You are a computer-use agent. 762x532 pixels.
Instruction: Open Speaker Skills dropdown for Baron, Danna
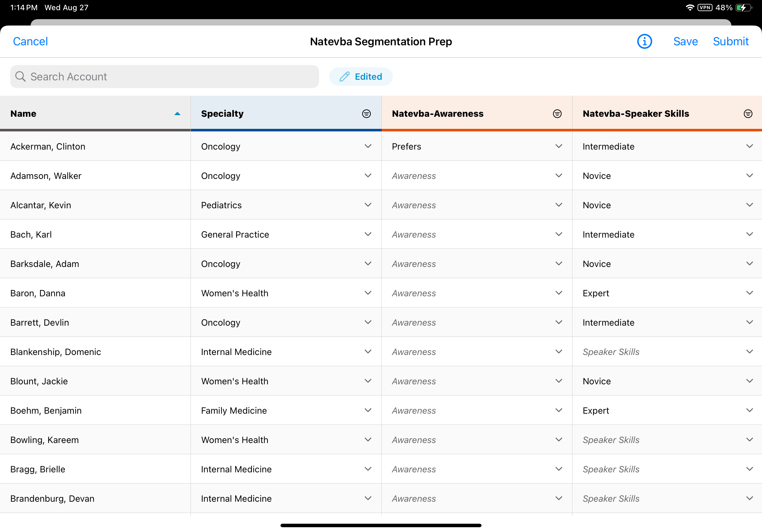[749, 293]
